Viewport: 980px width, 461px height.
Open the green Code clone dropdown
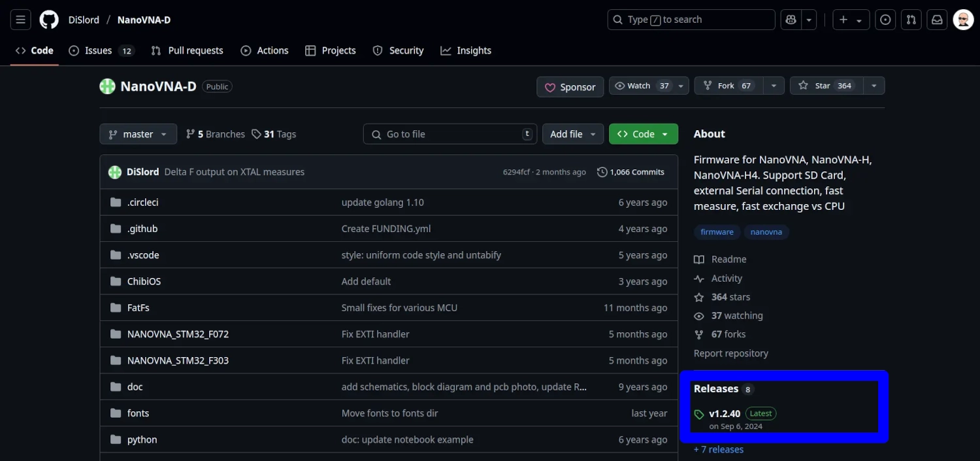(x=644, y=134)
